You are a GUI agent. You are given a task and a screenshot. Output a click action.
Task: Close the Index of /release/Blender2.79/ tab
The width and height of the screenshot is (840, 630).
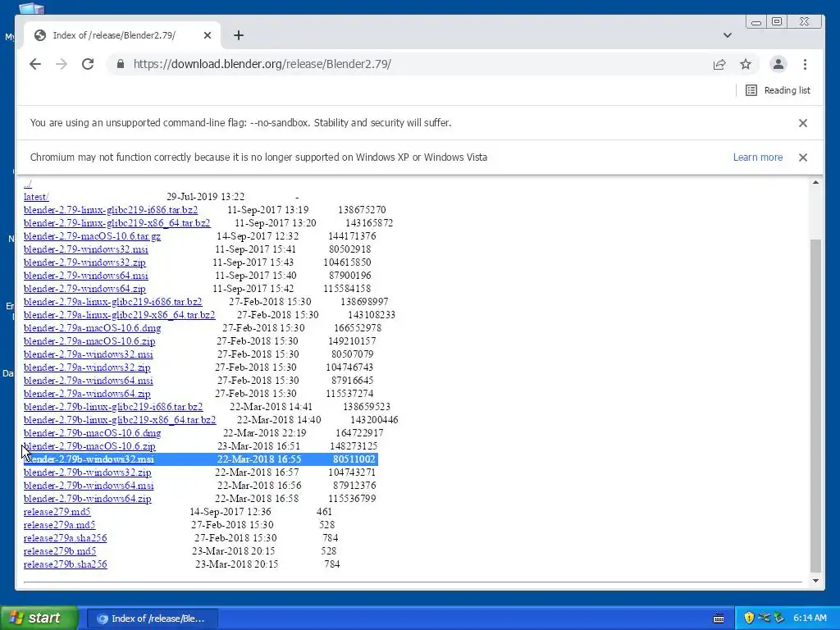point(208,35)
